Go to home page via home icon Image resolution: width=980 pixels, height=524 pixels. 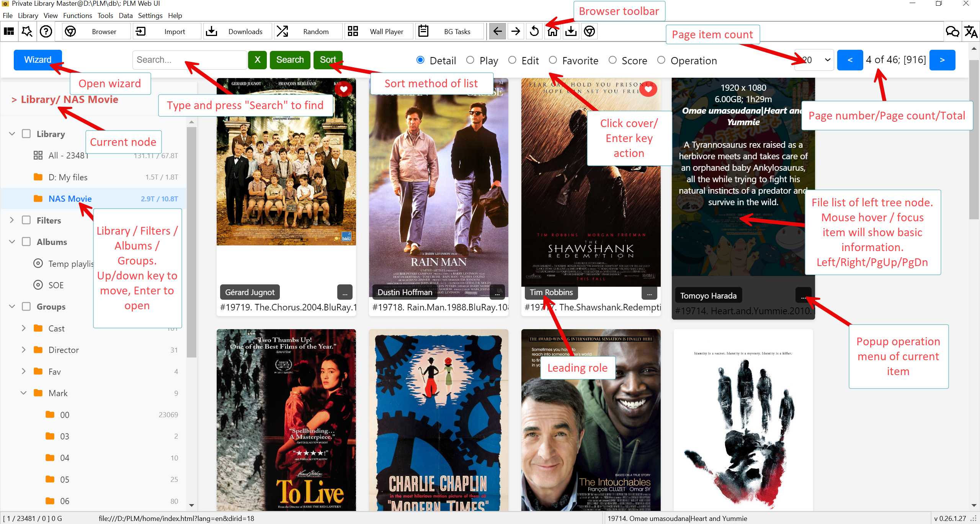(552, 31)
